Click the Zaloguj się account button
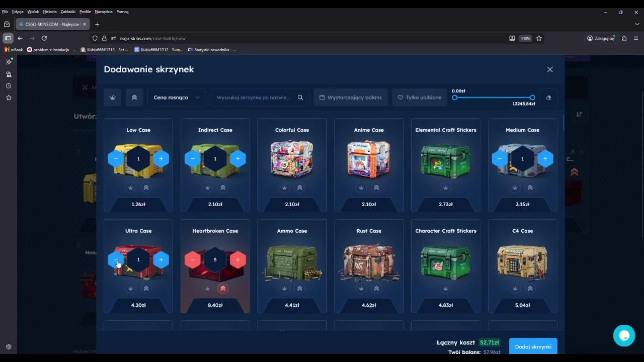 point(601,38)
